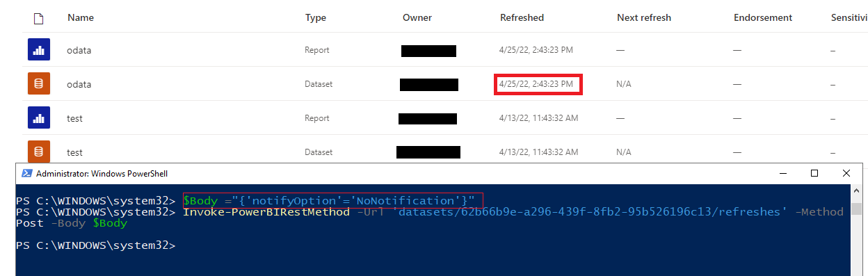This screenshot has height=276, width=868.
Task: Click the PowerShell title bar text
Action: coord(102,174)
